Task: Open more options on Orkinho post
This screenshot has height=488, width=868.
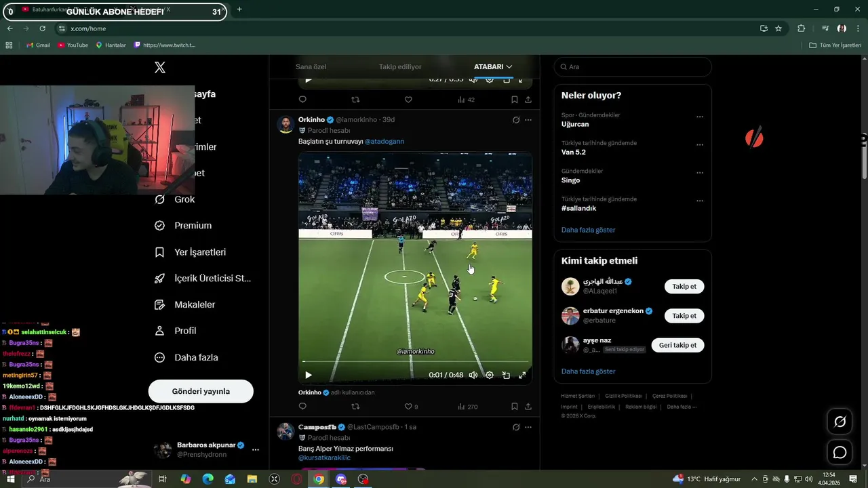Action: pyautogui.click(x=528, y=120)
